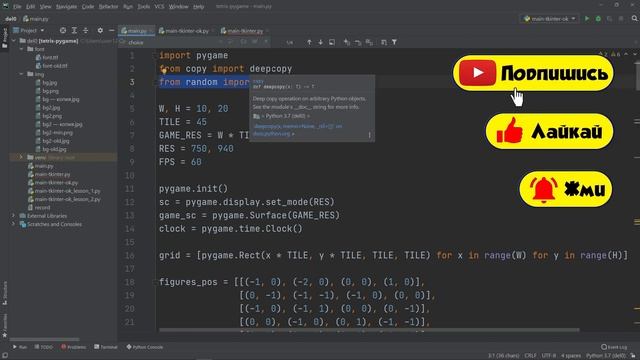Collapse the img folder
Image resolution: width=640 pixels, height=360 pixels.
tap(22, 74)
